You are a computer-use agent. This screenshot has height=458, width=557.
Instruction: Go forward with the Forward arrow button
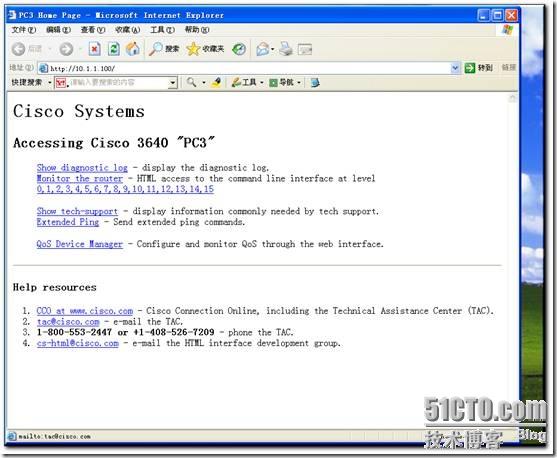[x=66, y=49]
